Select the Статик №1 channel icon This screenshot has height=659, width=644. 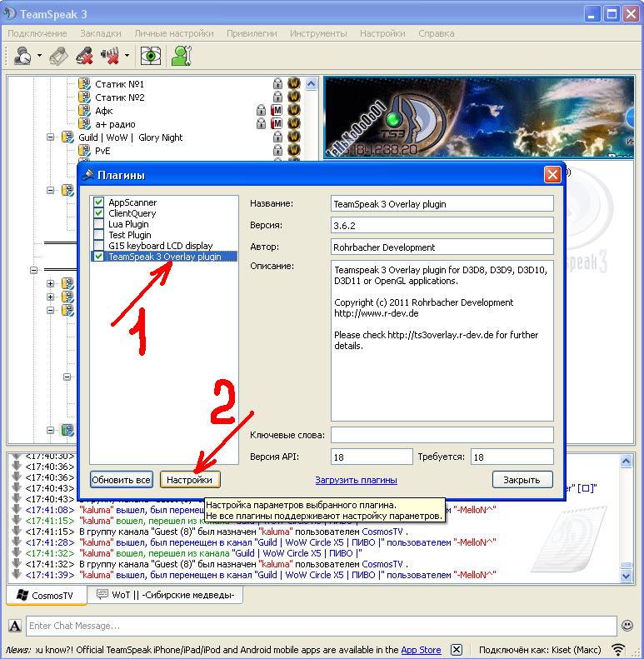coord(84,83)
